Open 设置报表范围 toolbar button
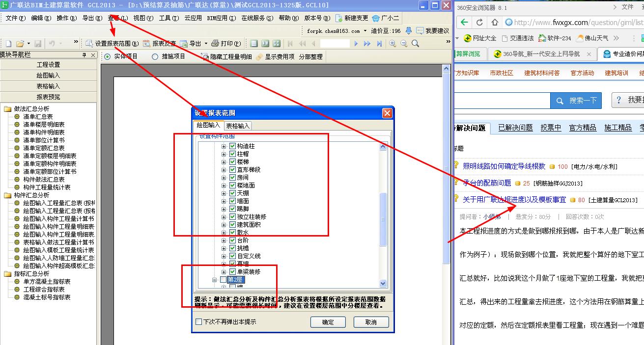The height and width of the screenshot is (345, 644). click(112, 44)
